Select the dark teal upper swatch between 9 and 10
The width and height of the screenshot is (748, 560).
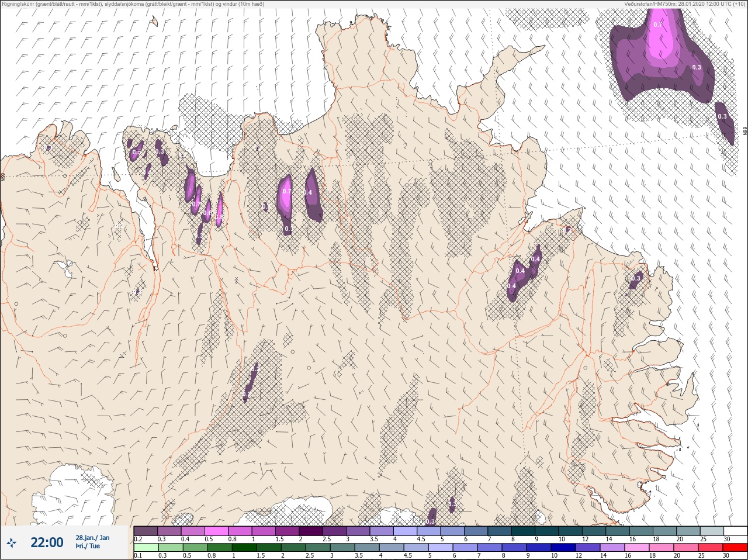pos(548,531)
